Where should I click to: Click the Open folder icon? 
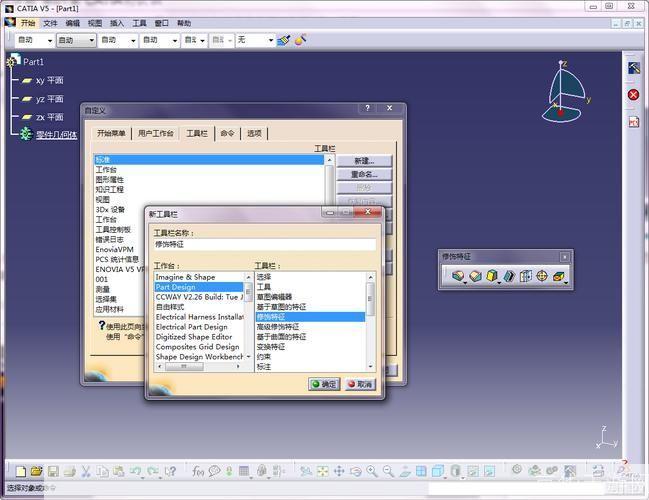coord(36,471)
